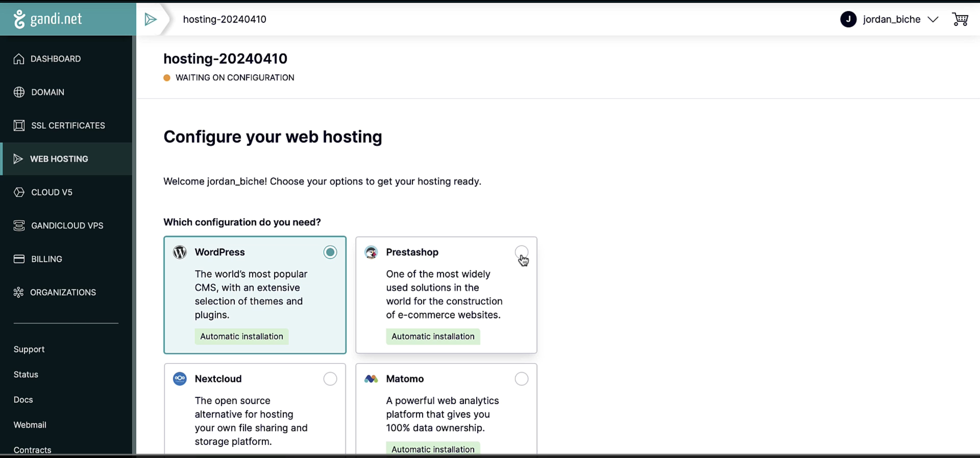Click the Web Hosting sidebar icon
The width and height of the screenshot is (980, 458).
[x=18, y=159]
